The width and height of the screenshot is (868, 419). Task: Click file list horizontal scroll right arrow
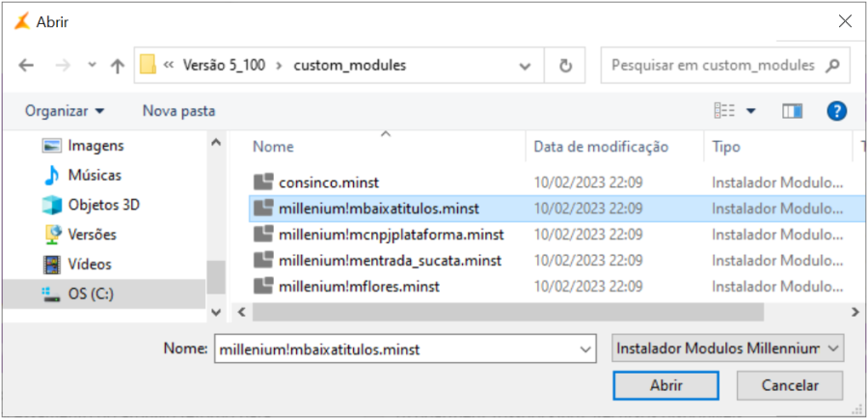click(x=854, y=313)
